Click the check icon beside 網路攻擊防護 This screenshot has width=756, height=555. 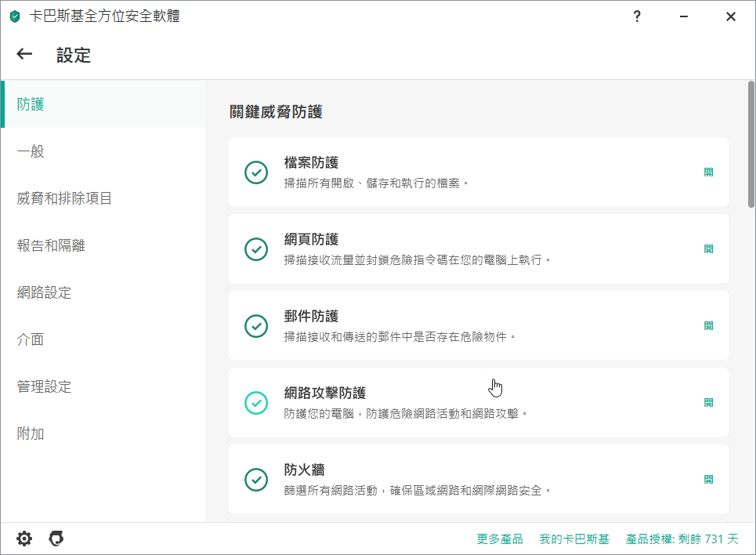tap(256, 403)
